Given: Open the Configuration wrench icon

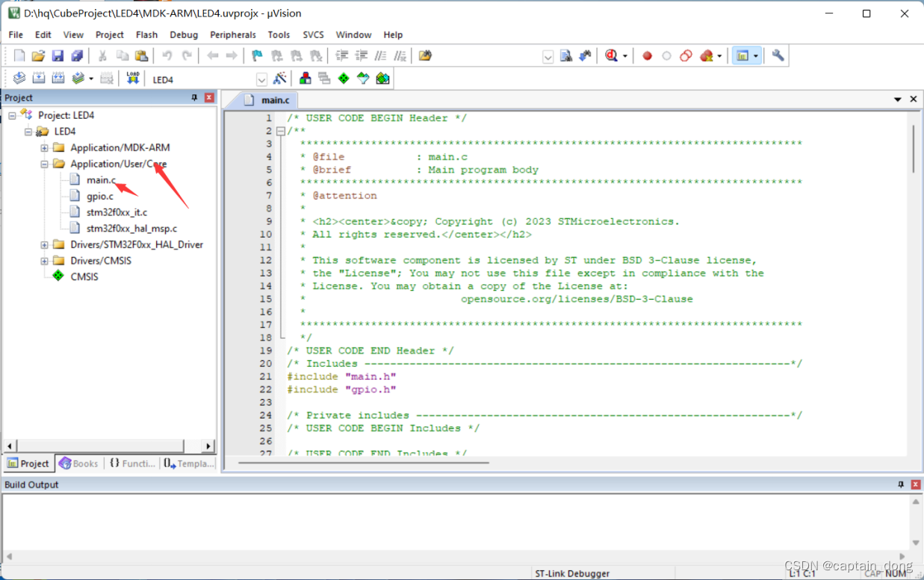Looking at the screenshot, I should [778, 56].
